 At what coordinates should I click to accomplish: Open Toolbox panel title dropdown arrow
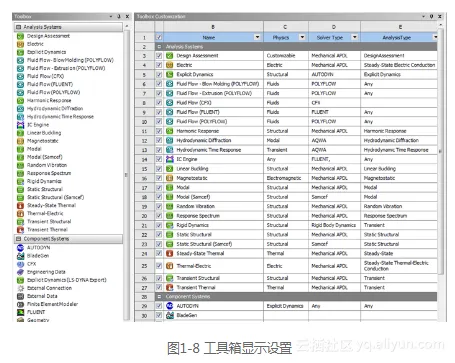click(x=111, y=16)
